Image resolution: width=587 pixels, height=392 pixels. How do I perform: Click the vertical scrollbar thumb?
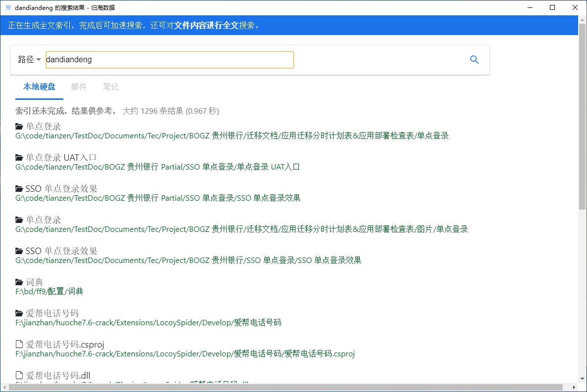point(582,119)
